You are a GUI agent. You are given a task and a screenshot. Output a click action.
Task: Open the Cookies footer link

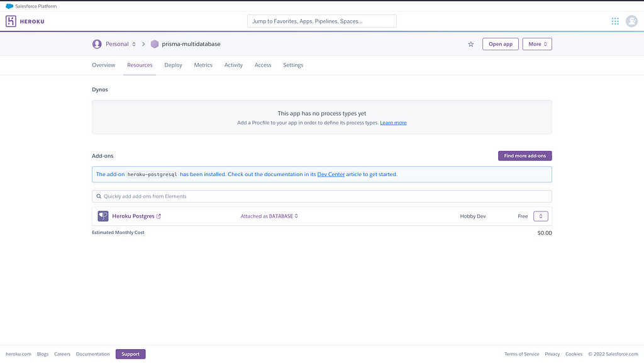(x=574, y=354)
